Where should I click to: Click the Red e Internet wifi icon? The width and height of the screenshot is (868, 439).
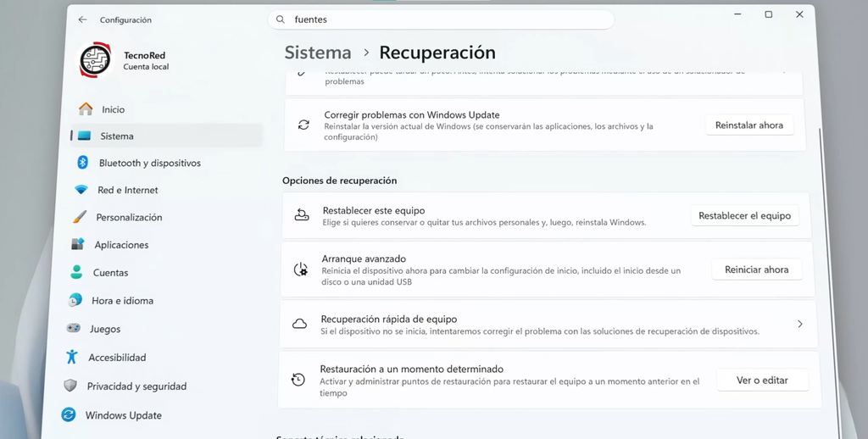click(81, 189)
